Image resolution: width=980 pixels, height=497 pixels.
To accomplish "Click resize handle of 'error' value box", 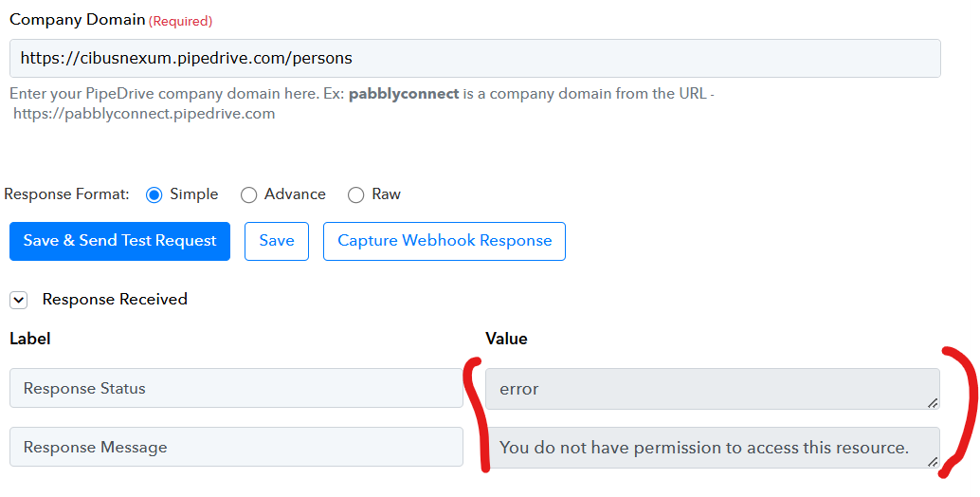I will pos(933,403).
